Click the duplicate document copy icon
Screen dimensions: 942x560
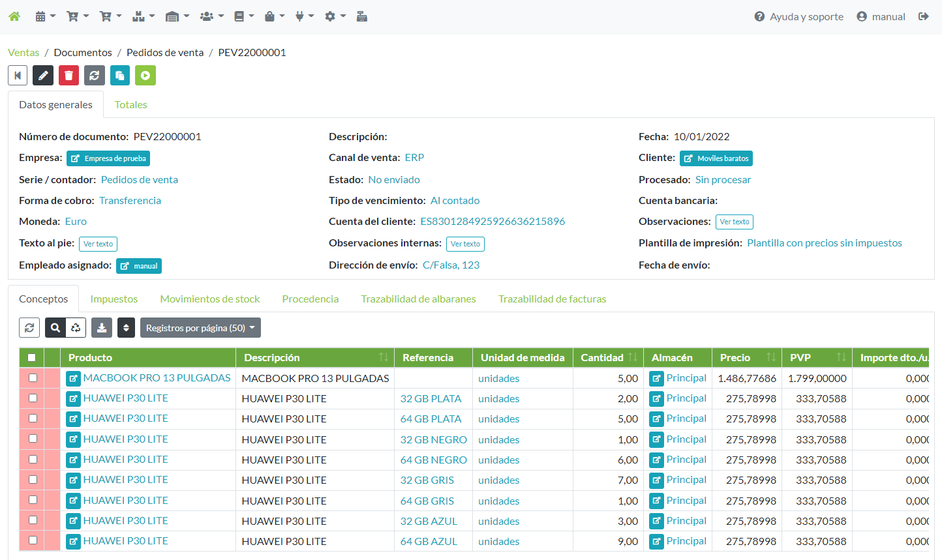[x=120, y=76]
